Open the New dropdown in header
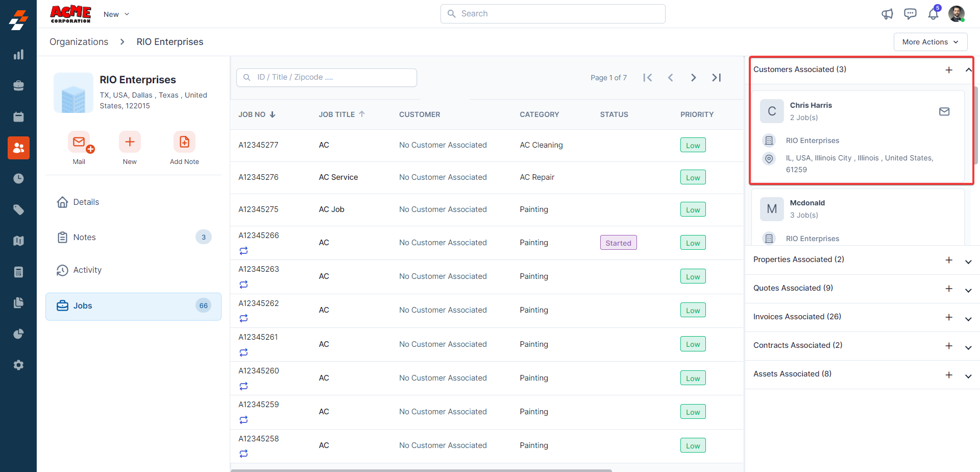The image size is (980, 472). (116, 14)
